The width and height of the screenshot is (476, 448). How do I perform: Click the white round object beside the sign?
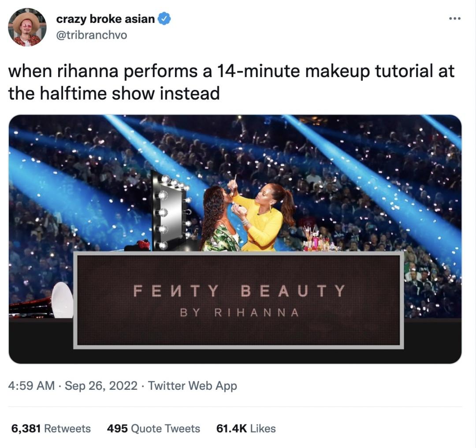tap(62, 300)
